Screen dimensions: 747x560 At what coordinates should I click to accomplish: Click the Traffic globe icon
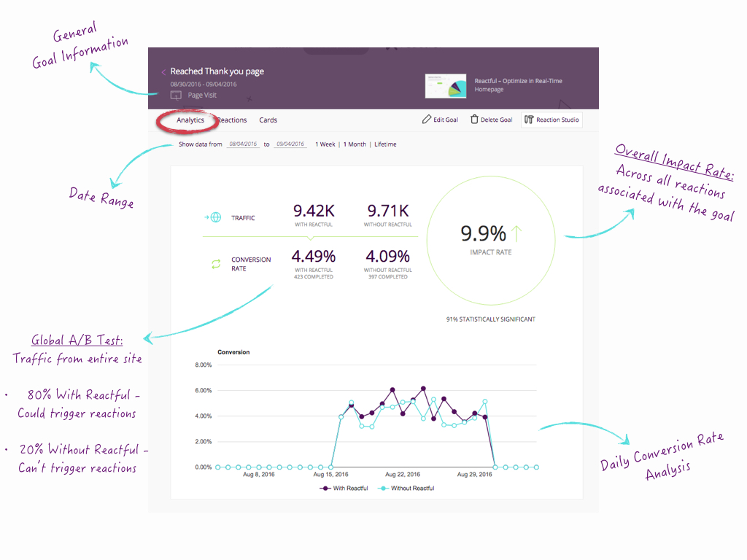point(216,217)
